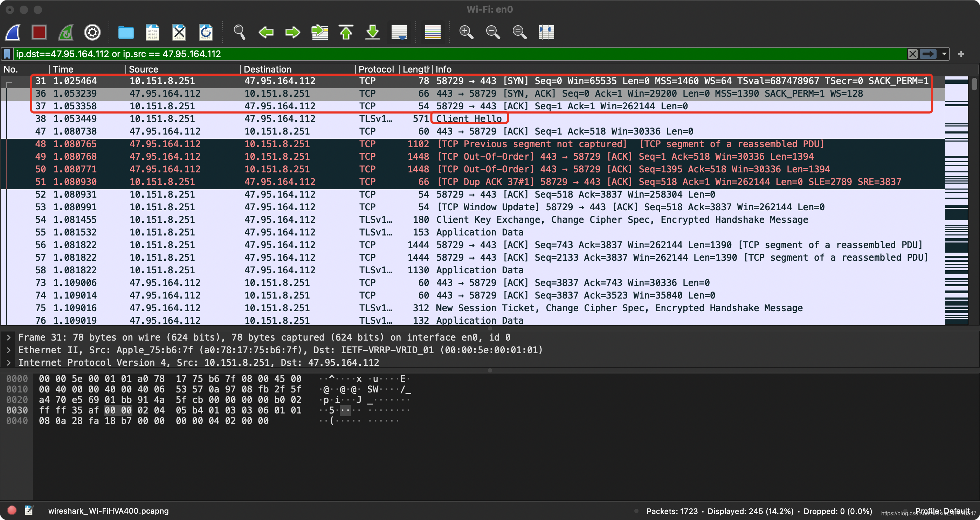Select packet 54 Client Key Exchange row
The width and height of the screenshot is (980, 520).
[472, 220]
